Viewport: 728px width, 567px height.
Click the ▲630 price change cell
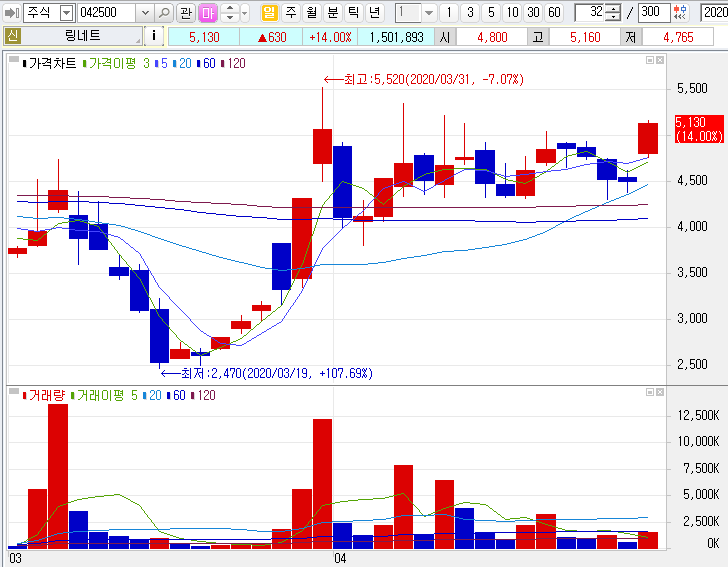tap(271, 37)
